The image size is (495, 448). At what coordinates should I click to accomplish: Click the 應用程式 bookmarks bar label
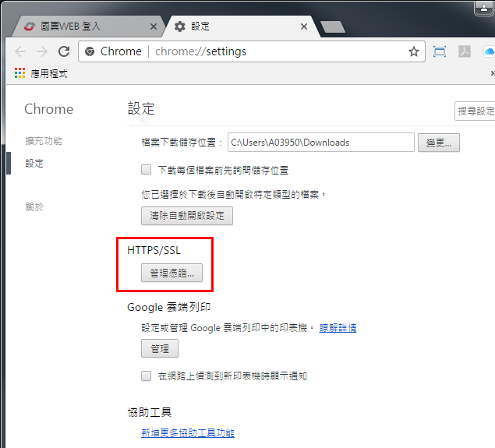pos(49,73)
